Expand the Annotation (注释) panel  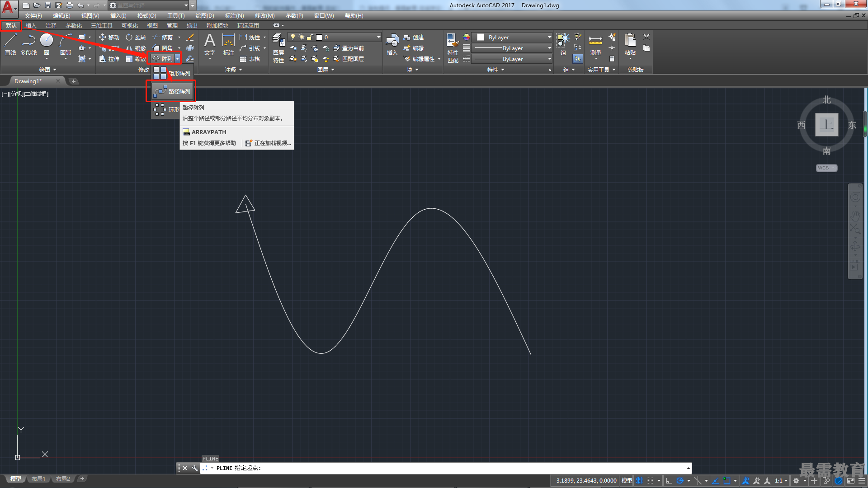tap(234, 70)
